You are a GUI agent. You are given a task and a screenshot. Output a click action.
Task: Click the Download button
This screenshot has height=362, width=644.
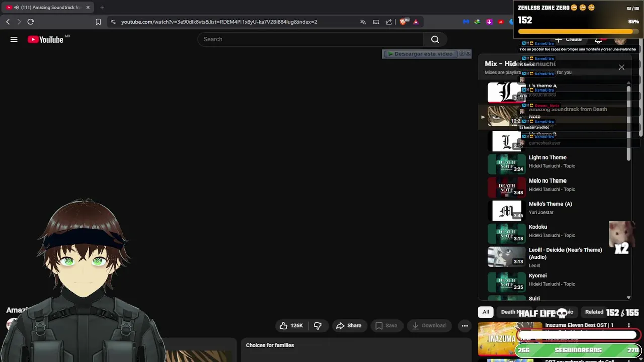click(x=429, y=326)
